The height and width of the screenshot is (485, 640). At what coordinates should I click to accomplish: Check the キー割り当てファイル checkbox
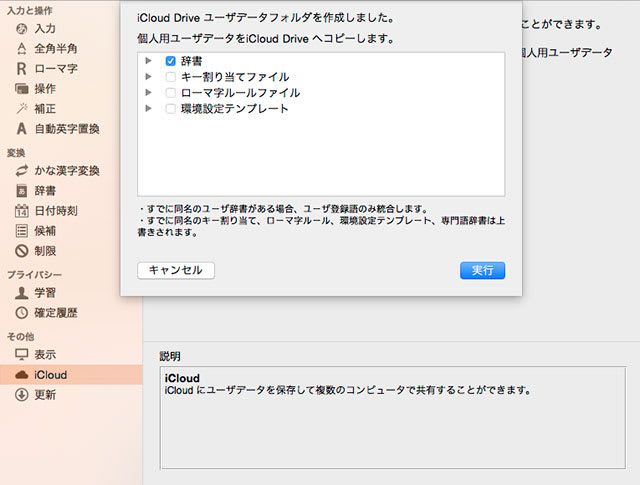[171, 77]
